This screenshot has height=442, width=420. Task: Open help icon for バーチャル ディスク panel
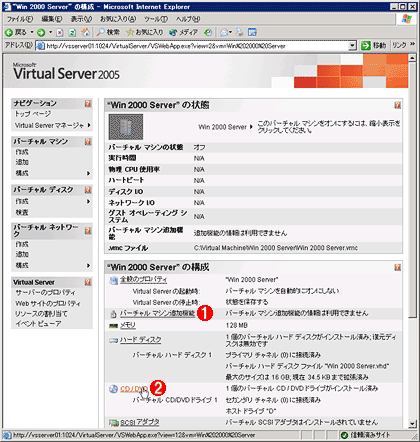[x=88, y=190]
